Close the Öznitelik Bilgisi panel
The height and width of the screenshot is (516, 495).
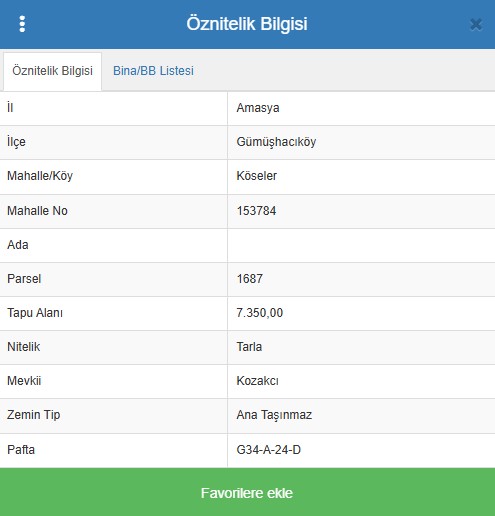pos(476,24)
